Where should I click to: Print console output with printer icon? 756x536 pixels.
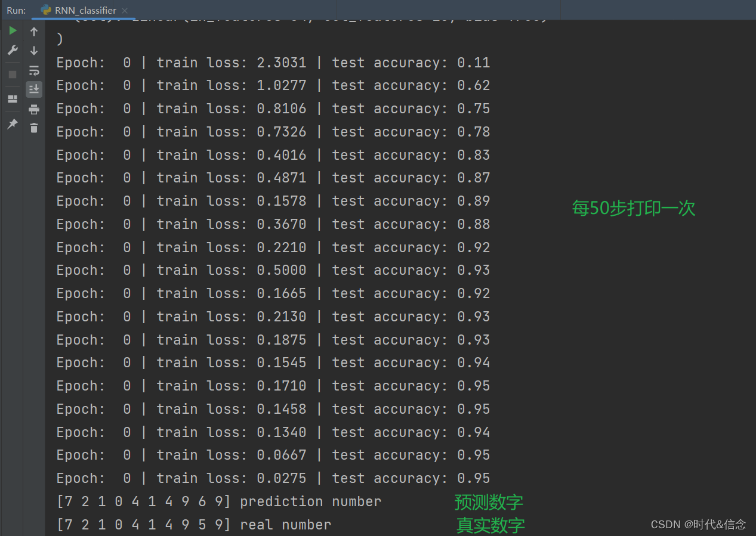pos(34,109)
